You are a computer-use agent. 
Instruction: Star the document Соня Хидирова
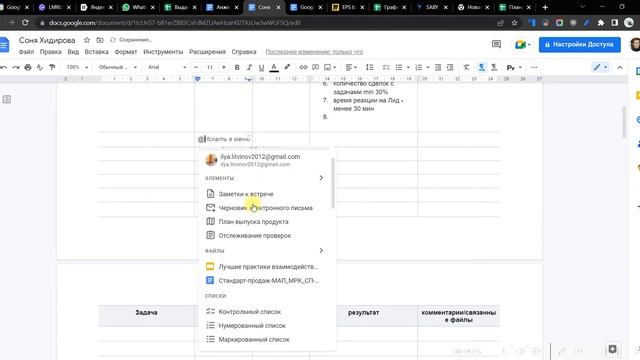pyautogui.click(x=87, y=40)
